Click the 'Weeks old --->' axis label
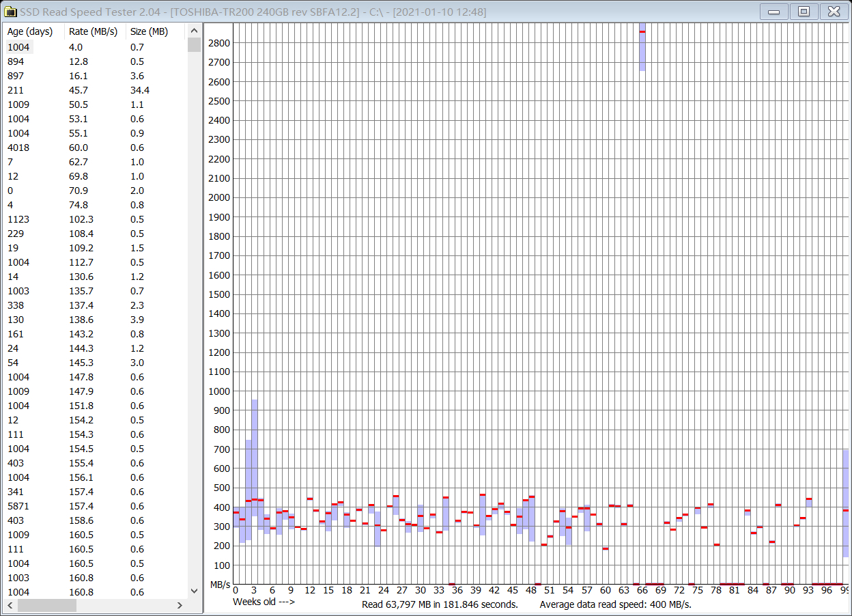Image resolution: width=852 pixels, height=616 pixels. (x=264, y=602)
